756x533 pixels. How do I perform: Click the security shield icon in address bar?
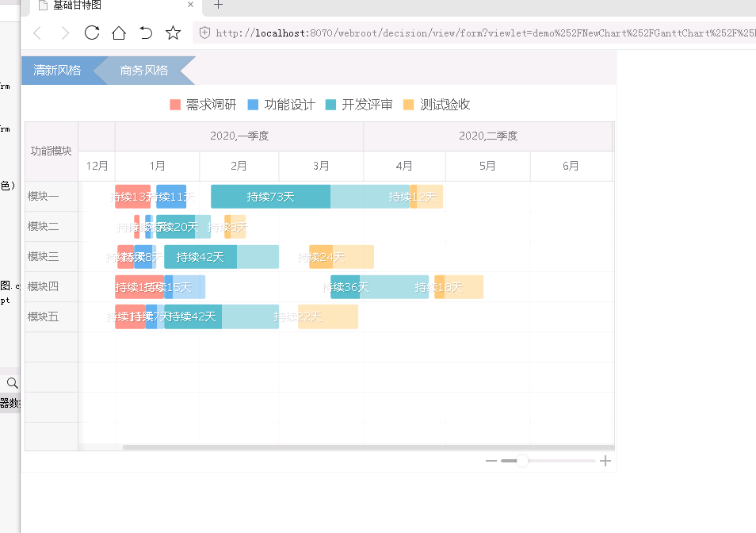pos(204,33)
